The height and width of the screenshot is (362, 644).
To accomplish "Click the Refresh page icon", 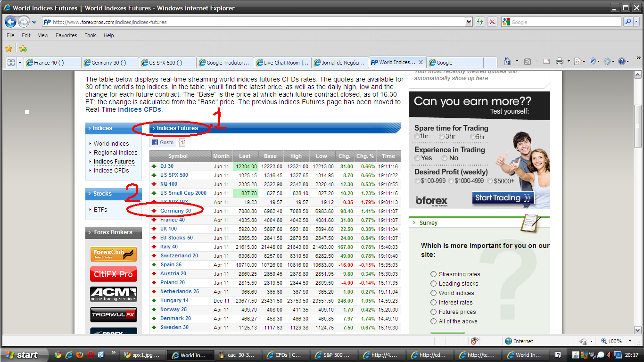I will (480, 22).
